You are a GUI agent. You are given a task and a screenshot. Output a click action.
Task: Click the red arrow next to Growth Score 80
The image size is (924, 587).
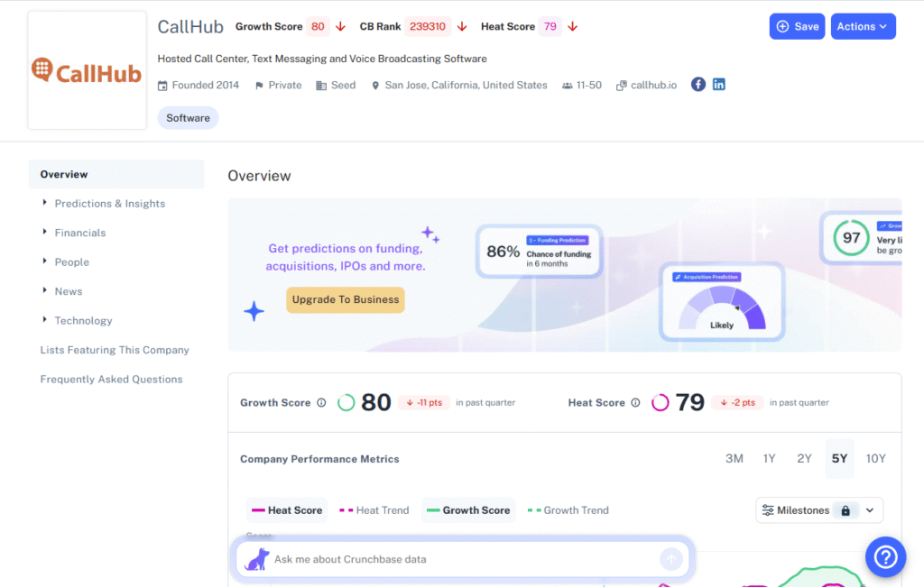point(340,26)
